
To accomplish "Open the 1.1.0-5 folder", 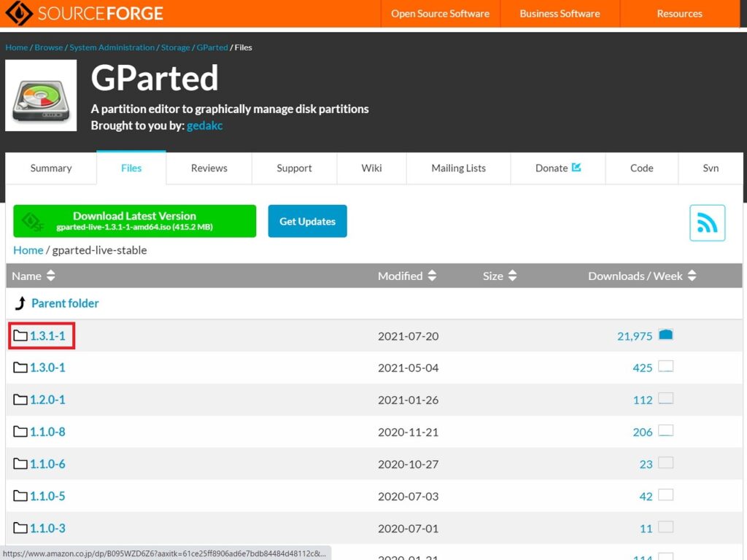I will [x=47, y=496].
